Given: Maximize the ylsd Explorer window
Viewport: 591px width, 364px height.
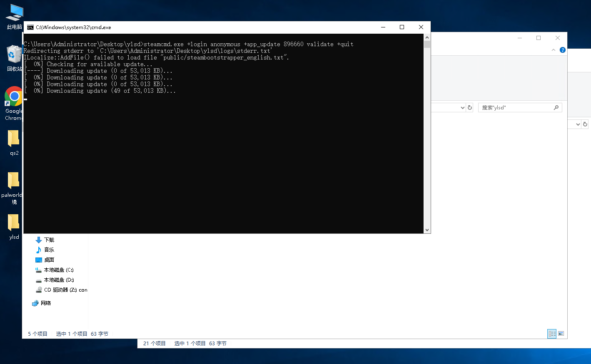Looking at the screenshot, I should coord(539,38).
